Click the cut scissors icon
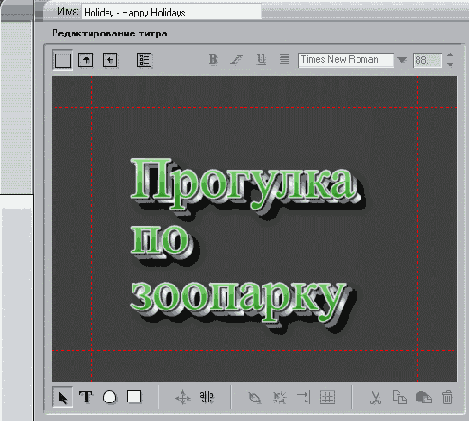 (375, 397)
